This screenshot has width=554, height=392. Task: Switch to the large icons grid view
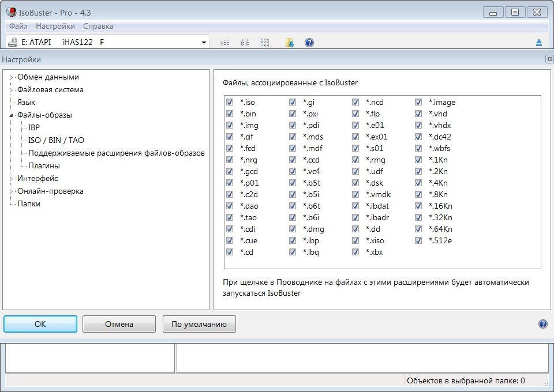click(x=264, y=43)
